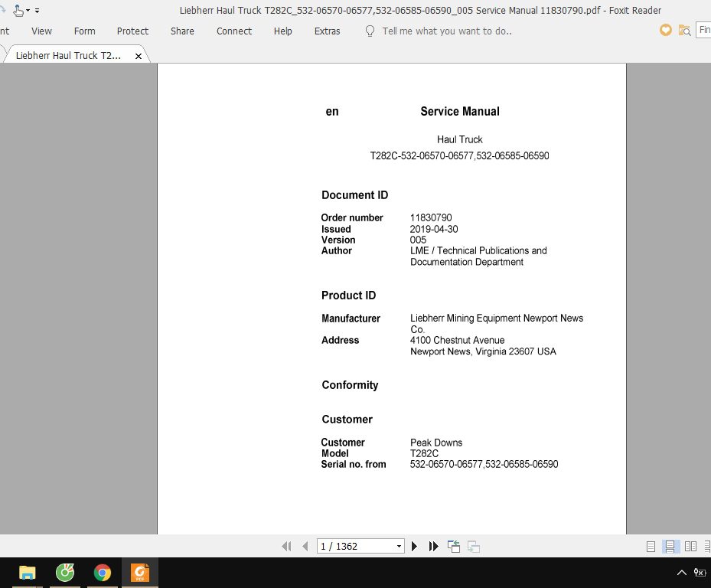Click the Tell me what you want field
Screen dimensions: 711x588
pyautogui.click(x=447, y=31)
